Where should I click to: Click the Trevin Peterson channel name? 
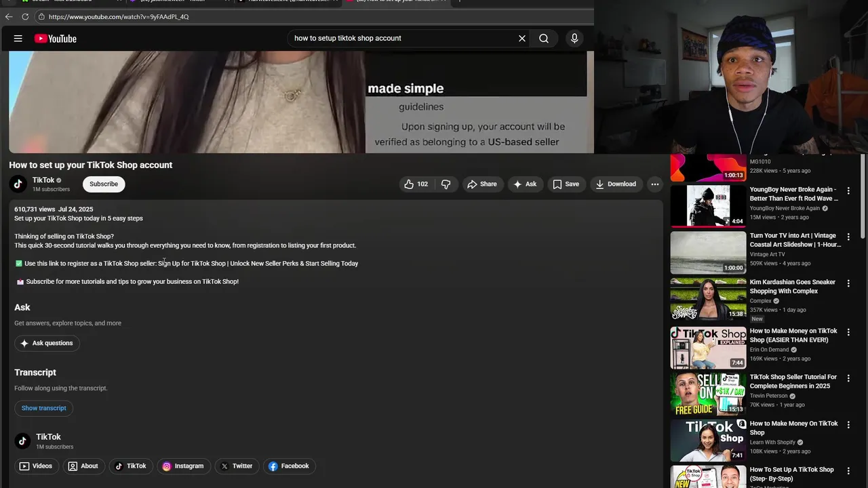[x=768, y=396]
